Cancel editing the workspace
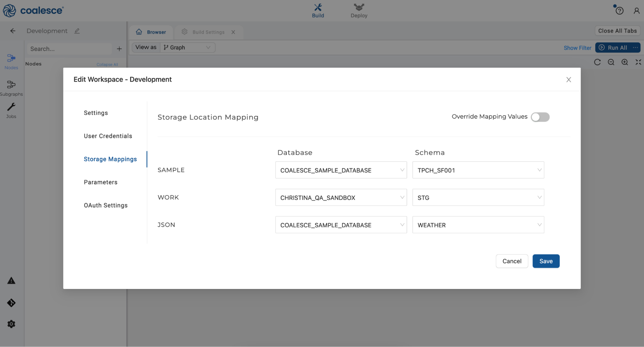Screen dimensions: 644x347 [512, 261]
